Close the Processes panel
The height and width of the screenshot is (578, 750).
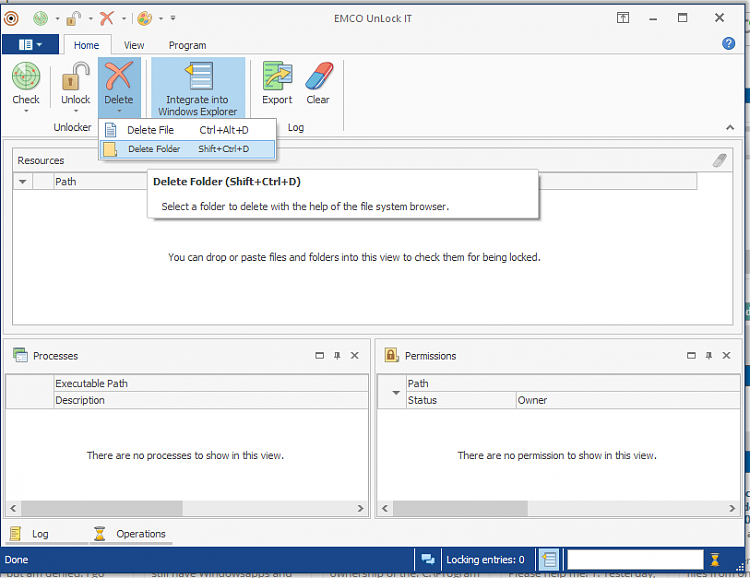[x=354, y=356]
